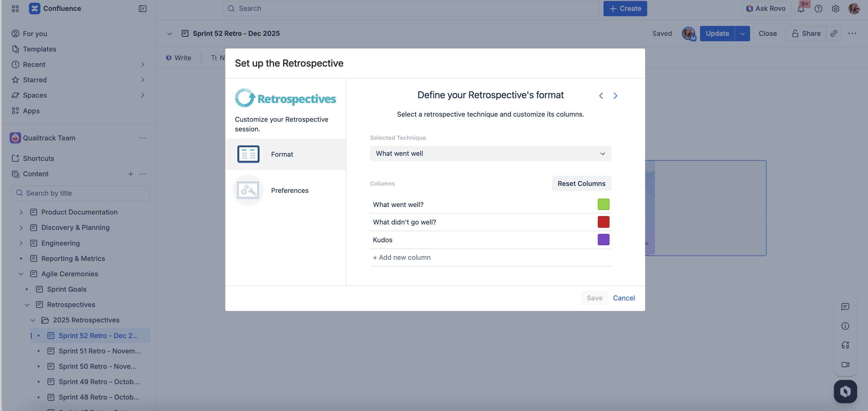Click the copy link icon beside Share

(x=834, y=33)
